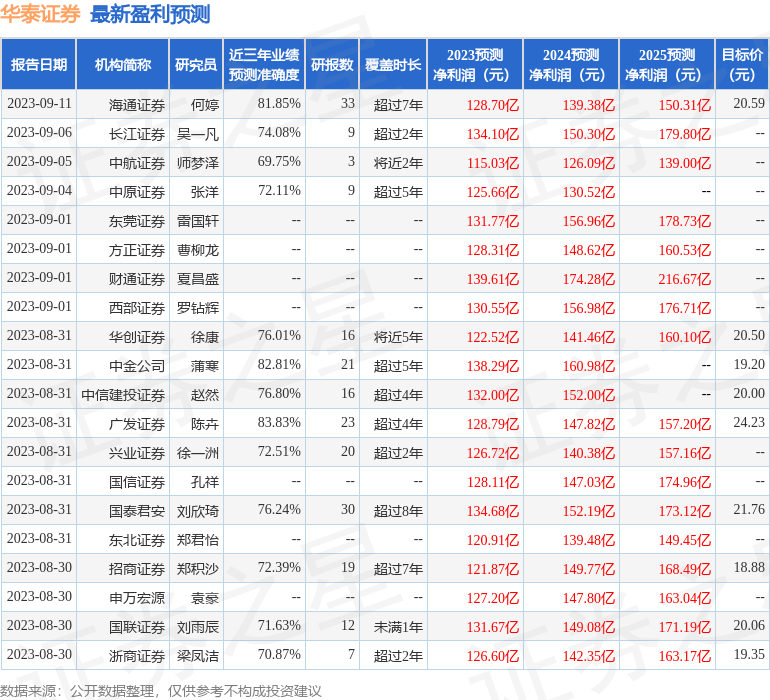
Task: Click accuracy value 81.85%
Action: click(279, 104)
